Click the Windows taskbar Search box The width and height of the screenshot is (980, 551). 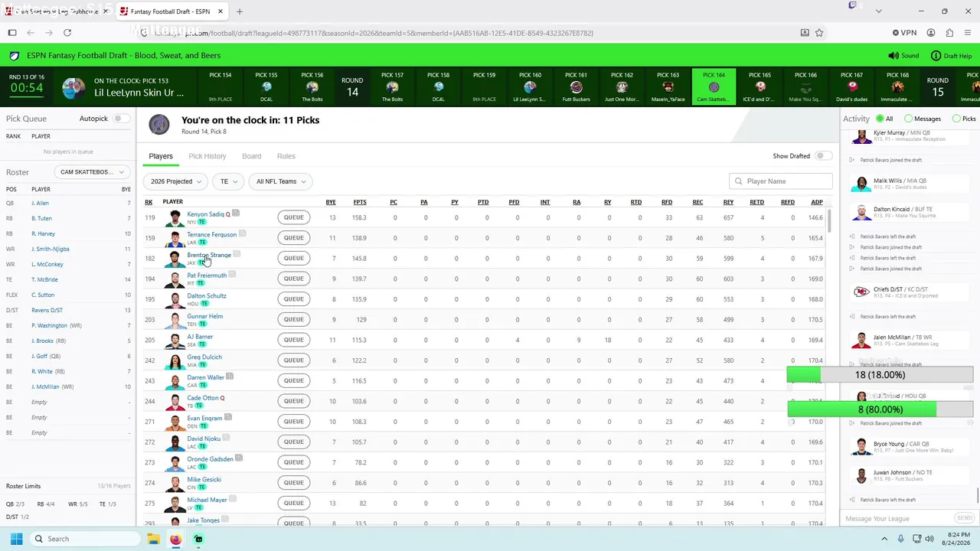click(x=85, y=539)
